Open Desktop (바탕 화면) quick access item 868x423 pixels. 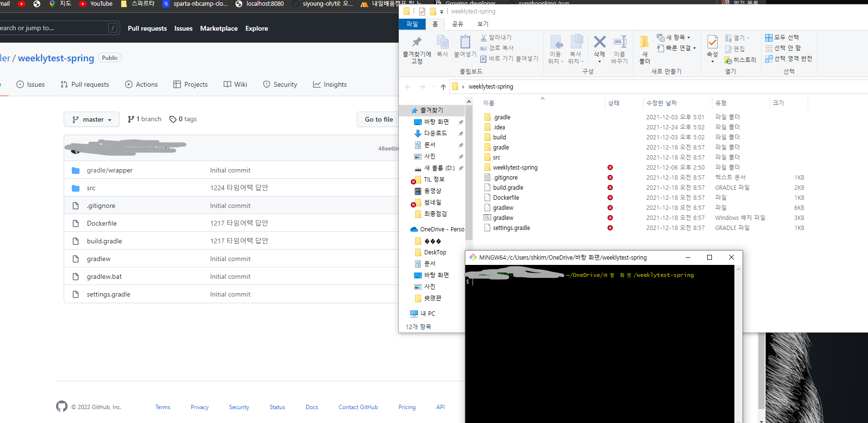(x=436, y=122)
